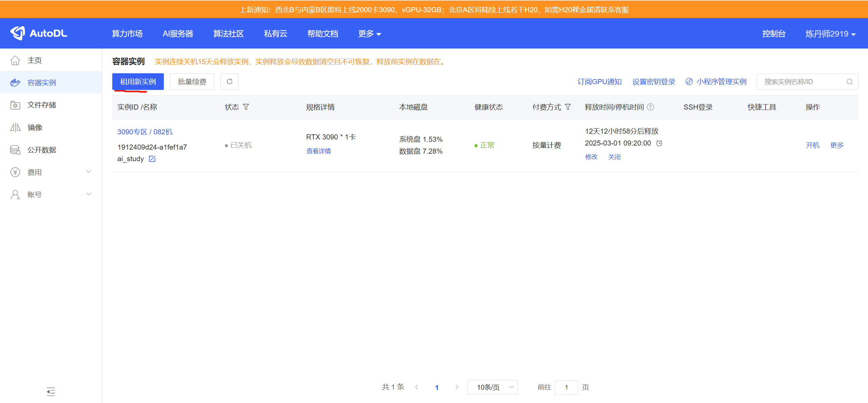Click the 前往 page number input
Viewport: 868px width, 403px height.
566,387
